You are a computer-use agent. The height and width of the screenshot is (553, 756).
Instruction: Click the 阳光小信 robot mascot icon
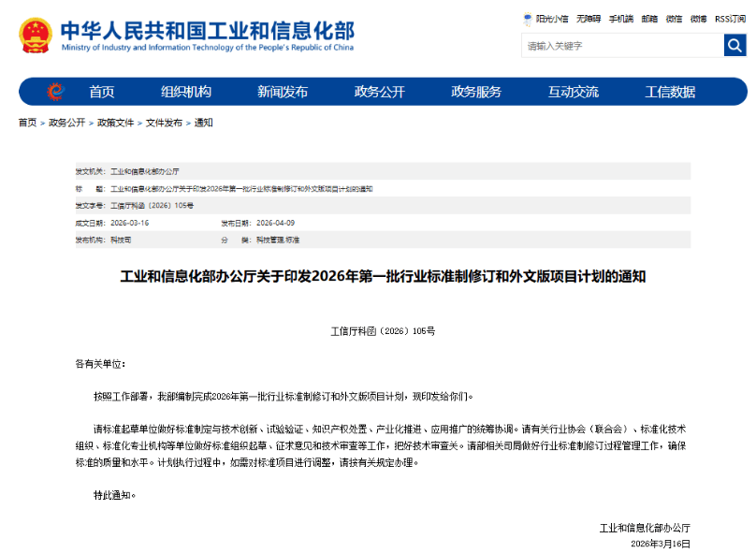(528, 19)
